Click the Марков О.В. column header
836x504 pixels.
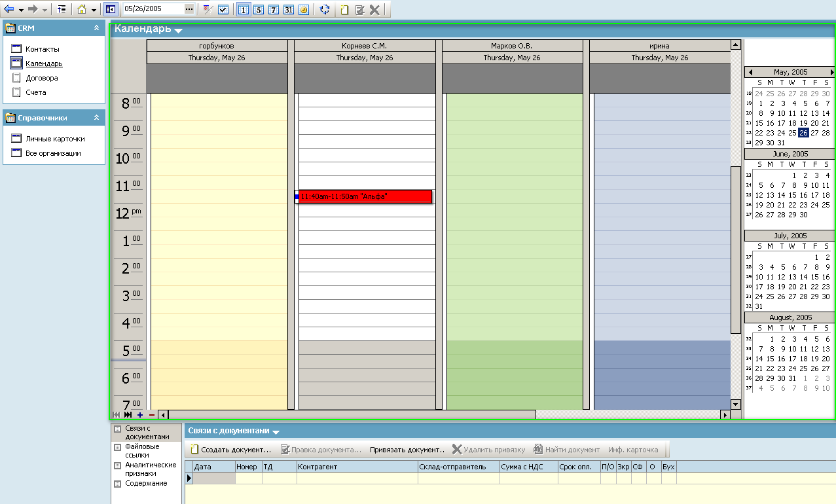[512, 46]
